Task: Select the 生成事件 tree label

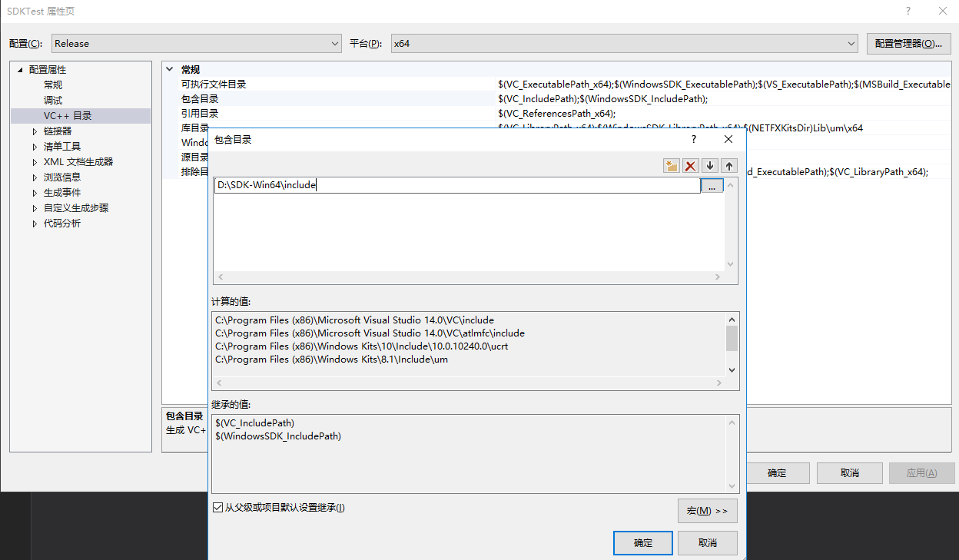Action: [62, 193]
